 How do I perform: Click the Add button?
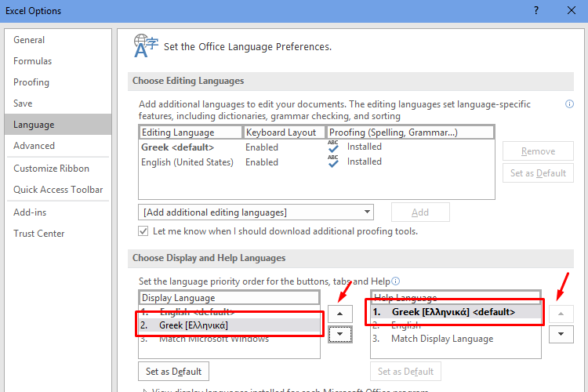point(420,212)
